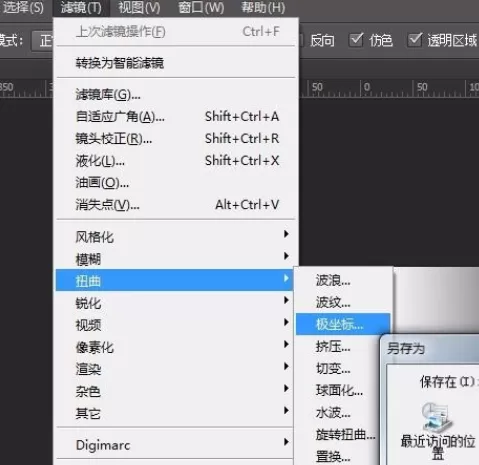Open the 滤镜(T) menu
Viewport: 479px width, 465px height.
(81, 8)
